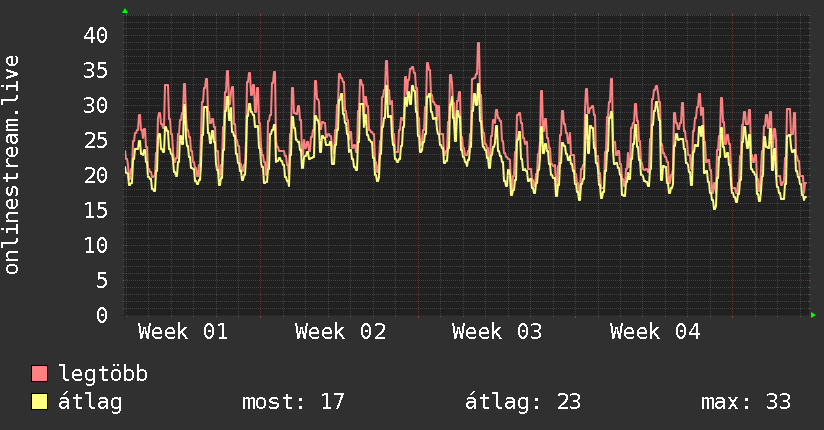
Task: Click the vertical 'onlinestream.live' axis title
Action: coord(12,165)
